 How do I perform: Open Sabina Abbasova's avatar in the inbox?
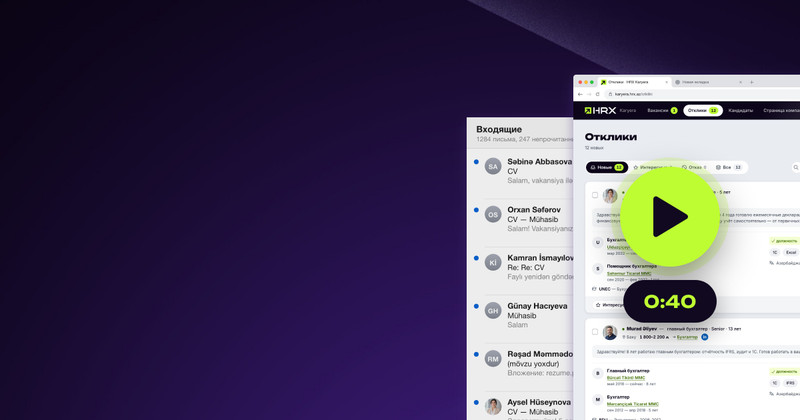(493, 166)
